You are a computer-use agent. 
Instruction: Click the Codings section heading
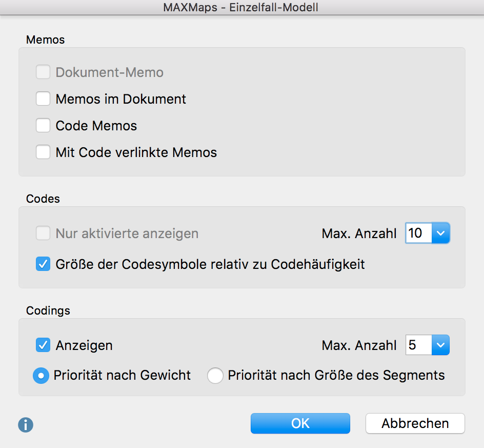[48, 310]
